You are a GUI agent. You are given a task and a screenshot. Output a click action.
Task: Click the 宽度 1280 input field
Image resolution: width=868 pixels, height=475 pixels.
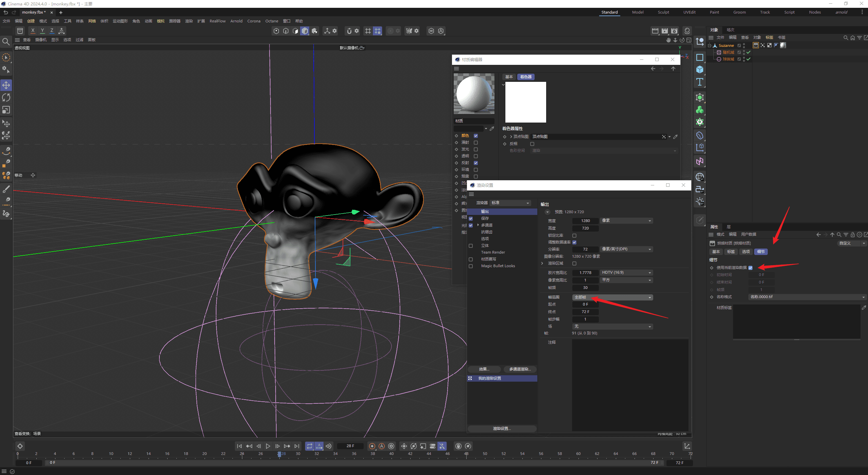click(585, 221)
